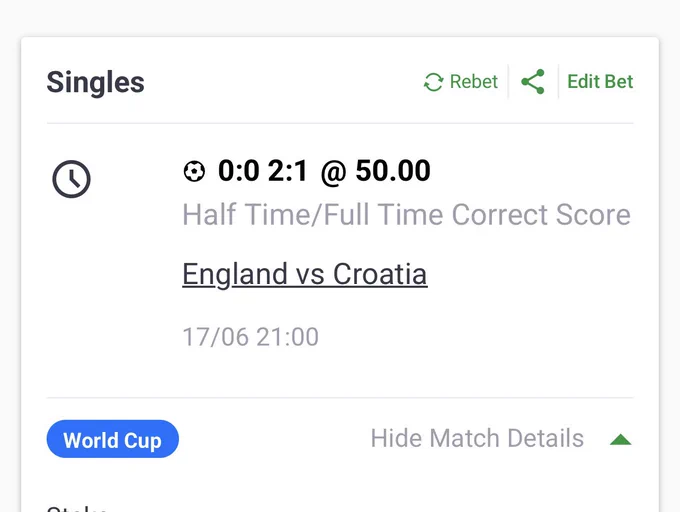Image resolution: width=680 pixels, height=512 pixels.
Task: Collapse with Hide Match Details text
Action: [477, 438]
